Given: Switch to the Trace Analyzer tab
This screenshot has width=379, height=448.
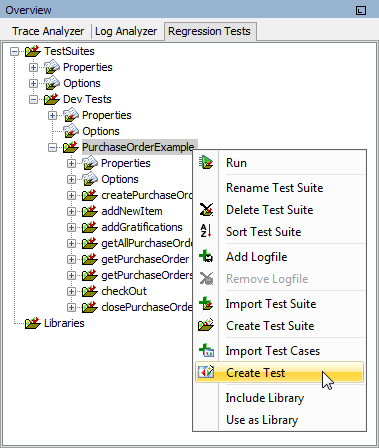Looking at the screenshot, I should (48, 31).
